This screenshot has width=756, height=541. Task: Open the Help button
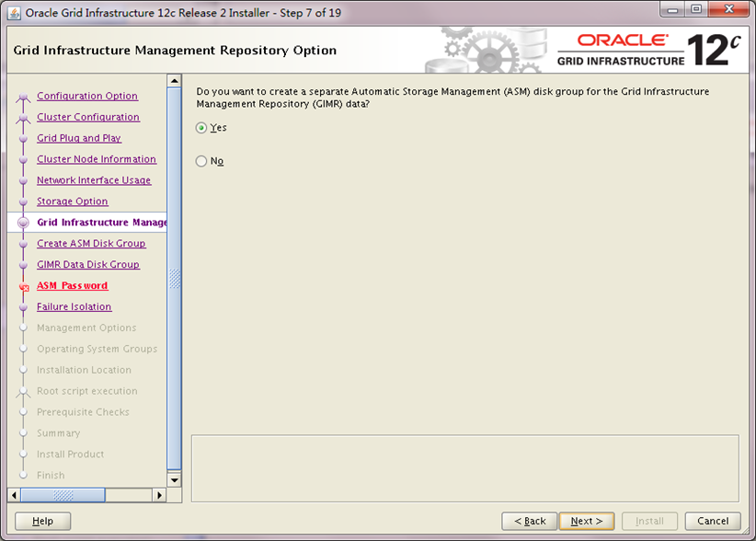tap(43, 521)
